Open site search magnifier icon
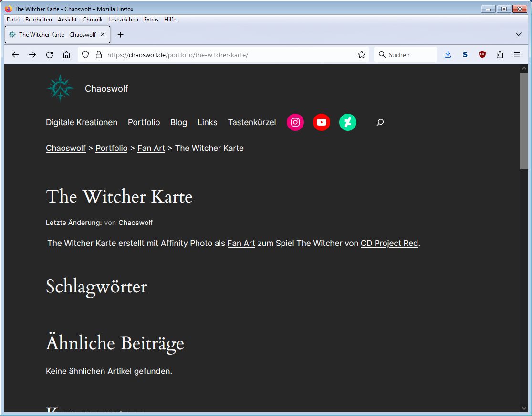 coord(380,122)
